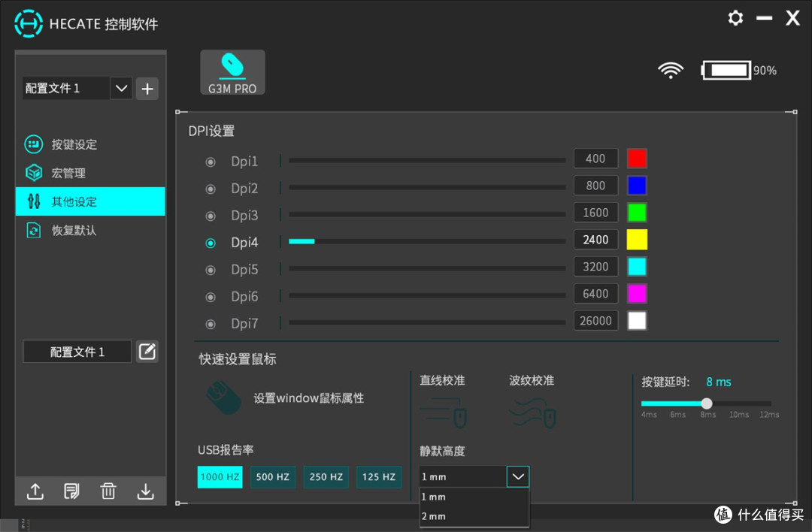Click the battery level indicator
This screenshot has width=812, height=532.
click(x=726, y=70)
